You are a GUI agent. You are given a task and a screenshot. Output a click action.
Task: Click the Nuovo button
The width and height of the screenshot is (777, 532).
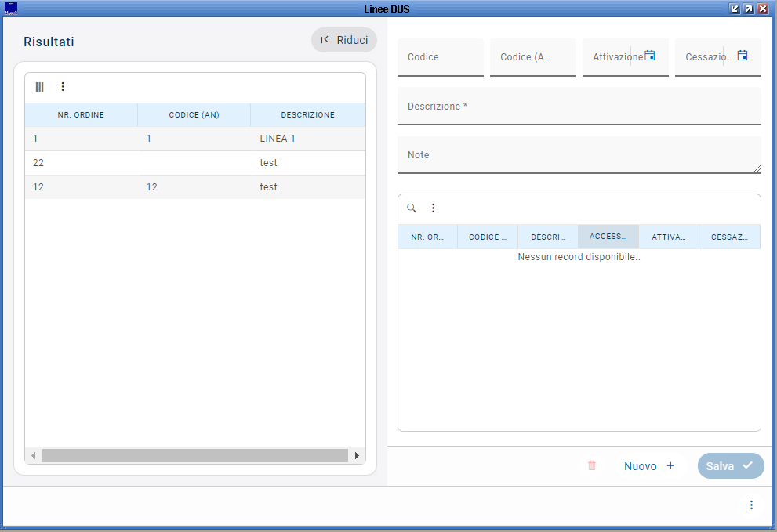(x=649, y=466)
